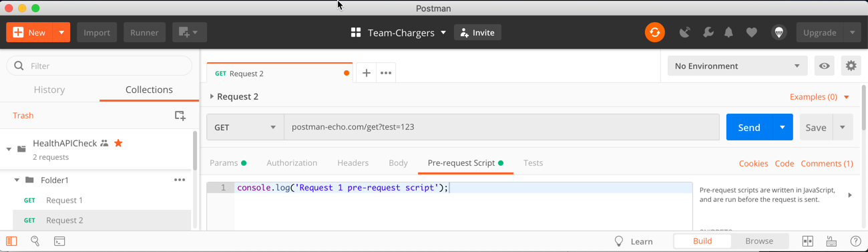Click the Invite button
This screenshot has width=868, height=252.
[477, 32]
